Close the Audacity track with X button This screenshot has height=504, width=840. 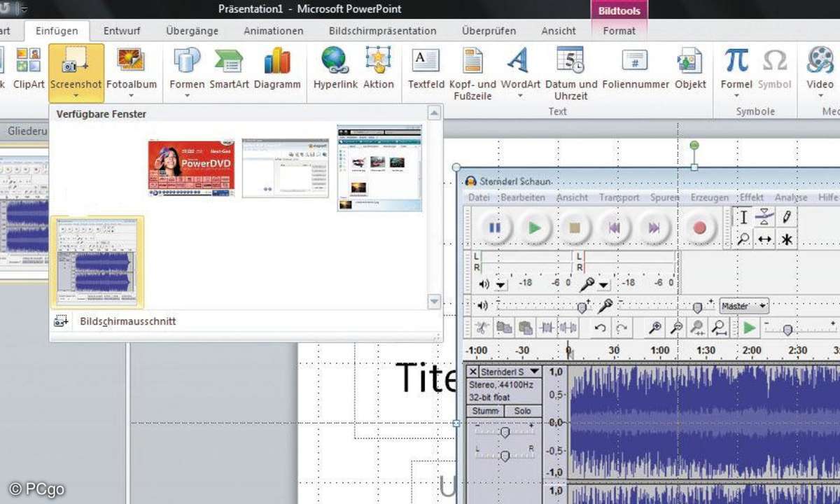473,372
